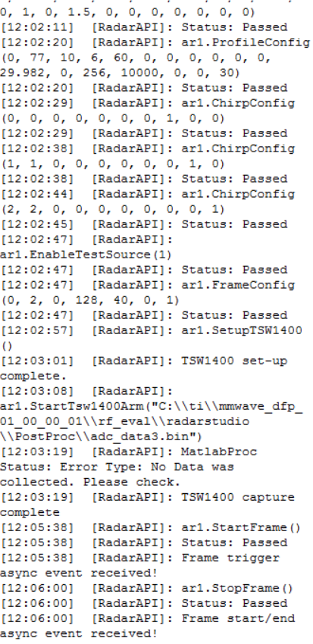Select the TSW1400 set-up complete message
The width and height of the screenshot is (313, 644).
[144, 368]
